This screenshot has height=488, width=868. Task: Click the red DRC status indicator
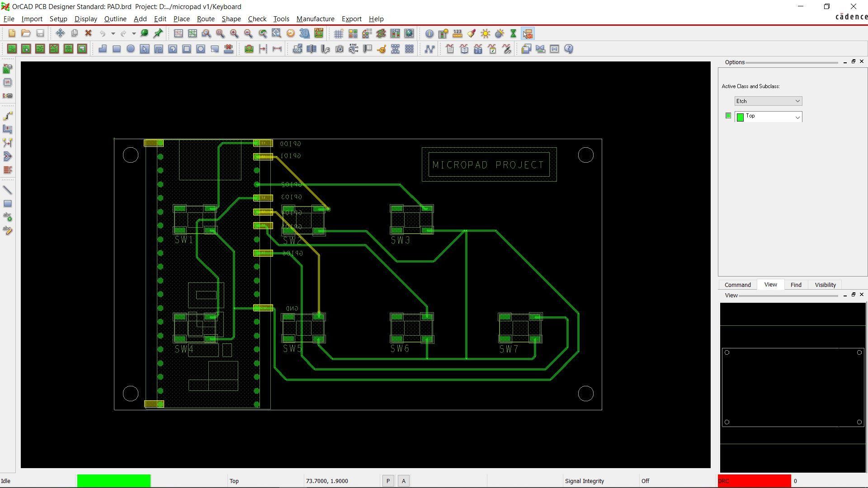[x=754, y=481]
